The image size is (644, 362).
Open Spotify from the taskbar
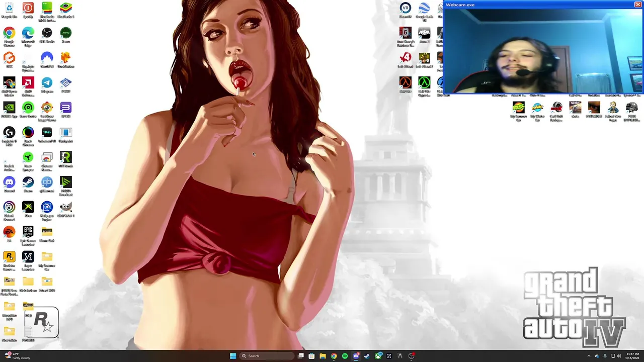coord(345,356)
